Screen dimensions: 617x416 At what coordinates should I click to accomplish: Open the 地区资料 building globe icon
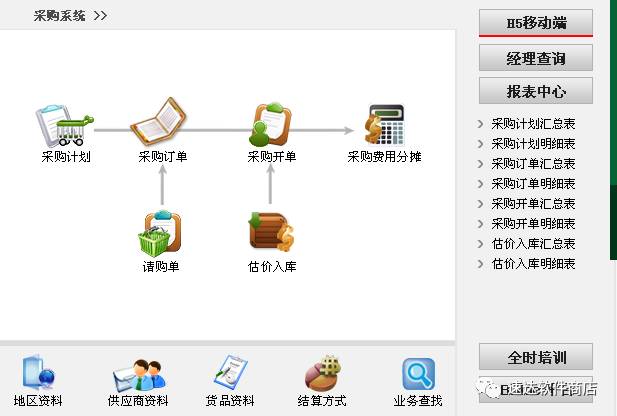(x=38, y=373)
